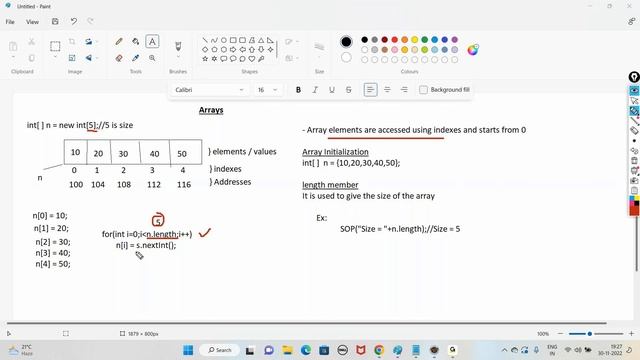Click the Cut scissors icon
Screen dimensions: 640x360
pos(31,42)
